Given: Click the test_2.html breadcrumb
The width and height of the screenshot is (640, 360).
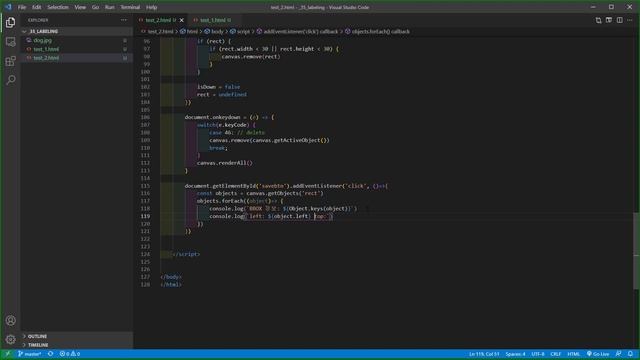Looking at the screenshot, I should point(160,31).
